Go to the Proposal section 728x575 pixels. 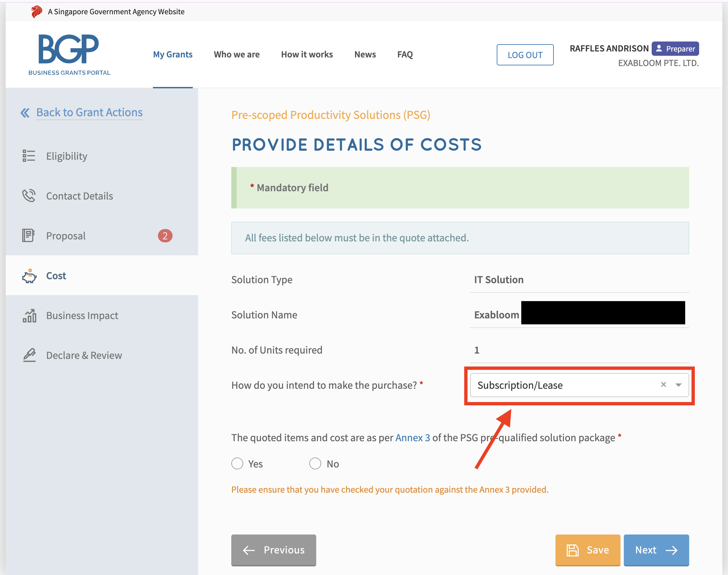[102, 235]
